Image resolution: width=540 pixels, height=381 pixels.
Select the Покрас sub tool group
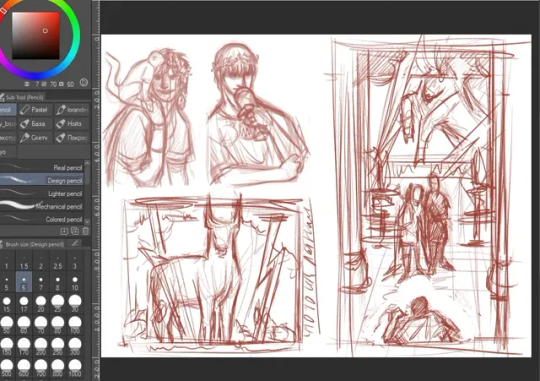point(71,137)
